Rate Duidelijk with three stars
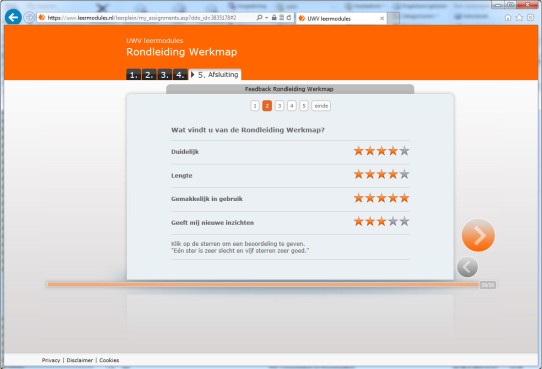Viewport: 542px width, 369px height. [382, 151]
